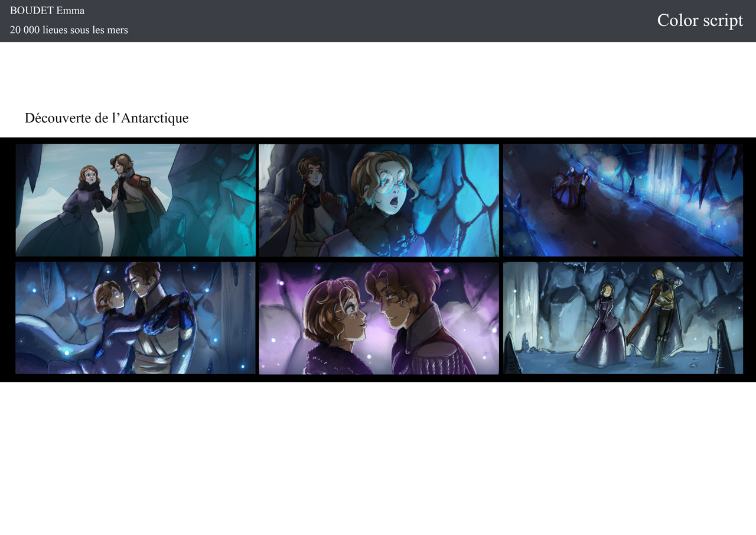Open the thumbnail of couple outside ice cave
This screenshot has height=535, width=756.
[x=135, y=200]
